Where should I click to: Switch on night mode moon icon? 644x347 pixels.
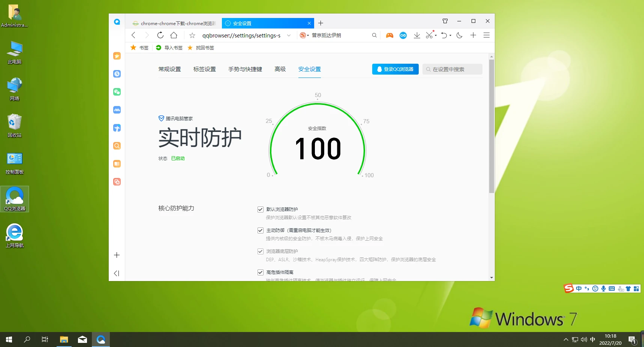pyautogui.click(x=460, y=35)
